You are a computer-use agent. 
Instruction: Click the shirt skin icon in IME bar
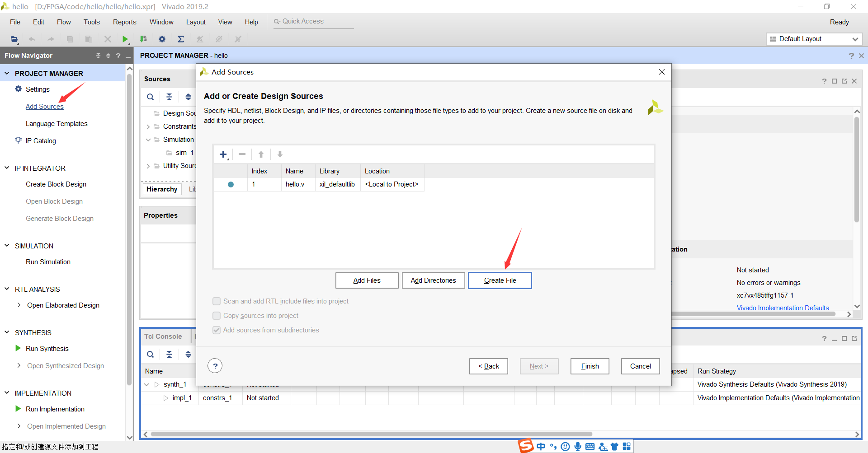coord(614,447)
